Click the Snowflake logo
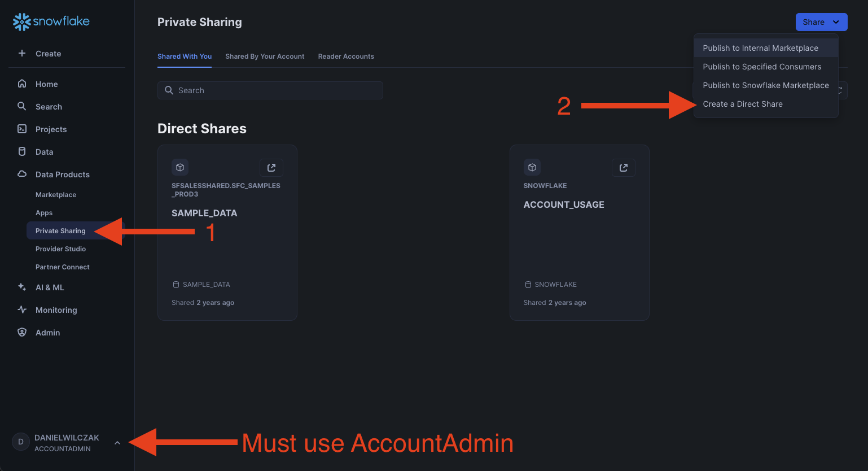Viewport: 868px width, 471px height. (51, 21)
